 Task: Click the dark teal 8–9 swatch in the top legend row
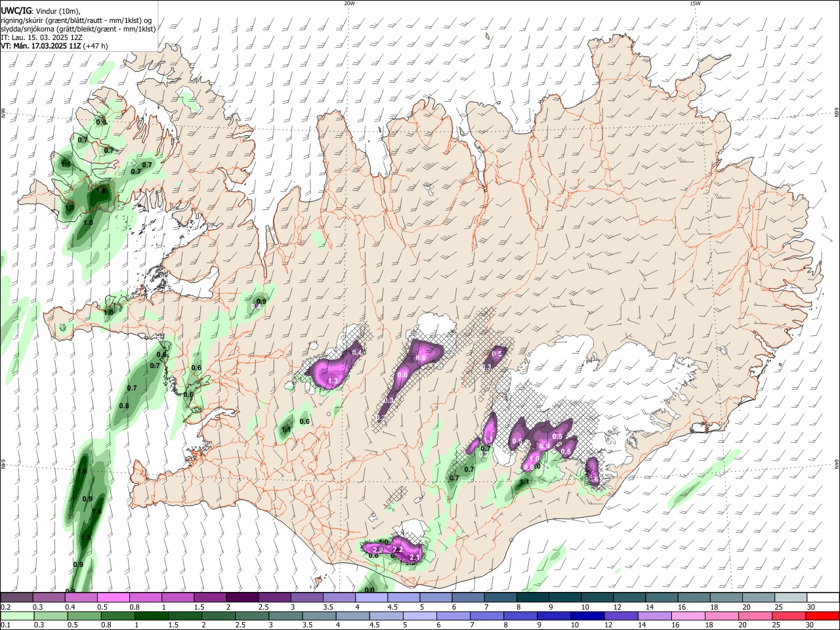(532, 598)
